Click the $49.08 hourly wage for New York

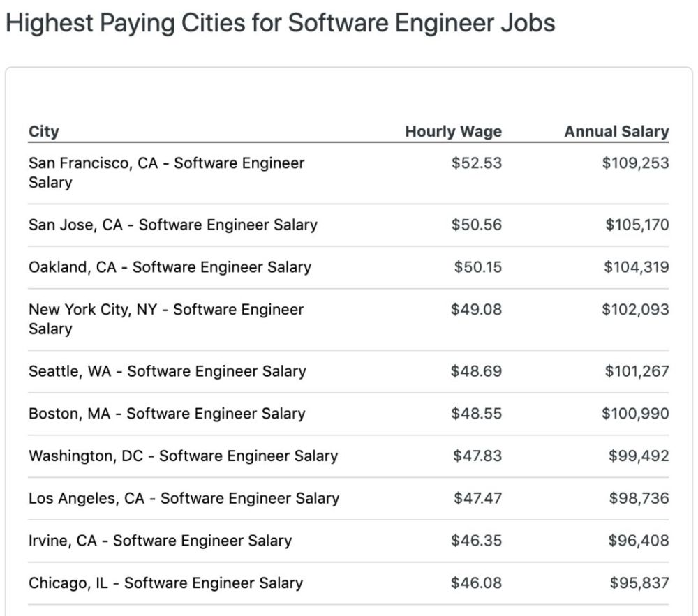(x=476, y=310)
